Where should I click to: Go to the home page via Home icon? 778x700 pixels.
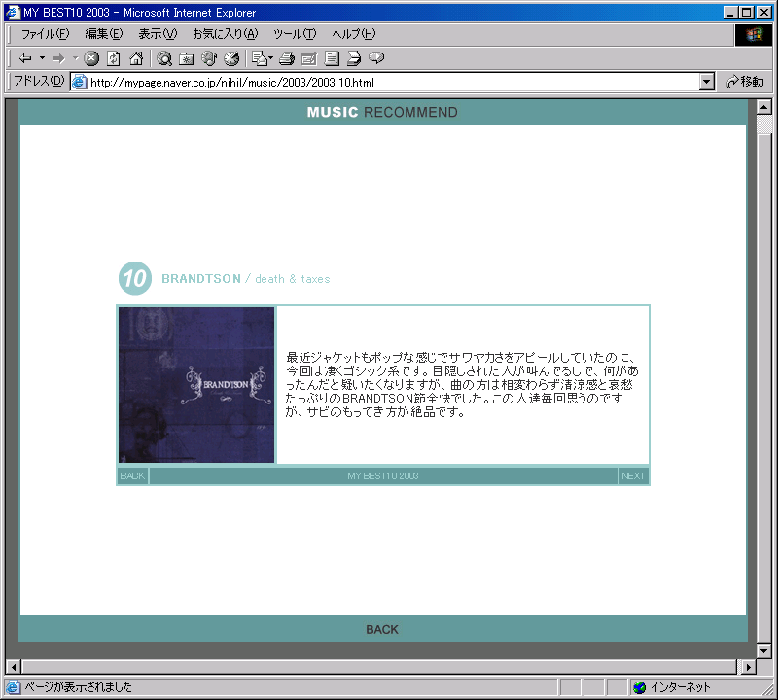pos(136,58)
